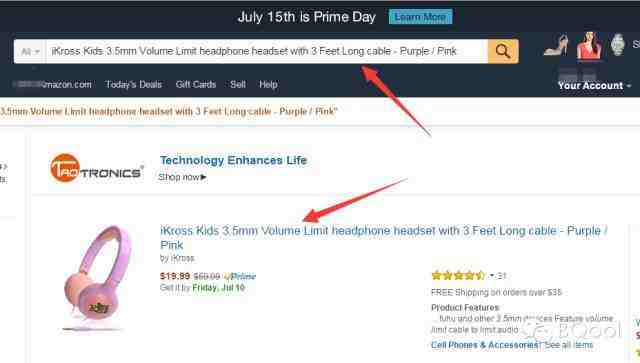Viewport: 640px width, 363px height.
Task: Open the high heel shoe icon
Action: [556, 46]
